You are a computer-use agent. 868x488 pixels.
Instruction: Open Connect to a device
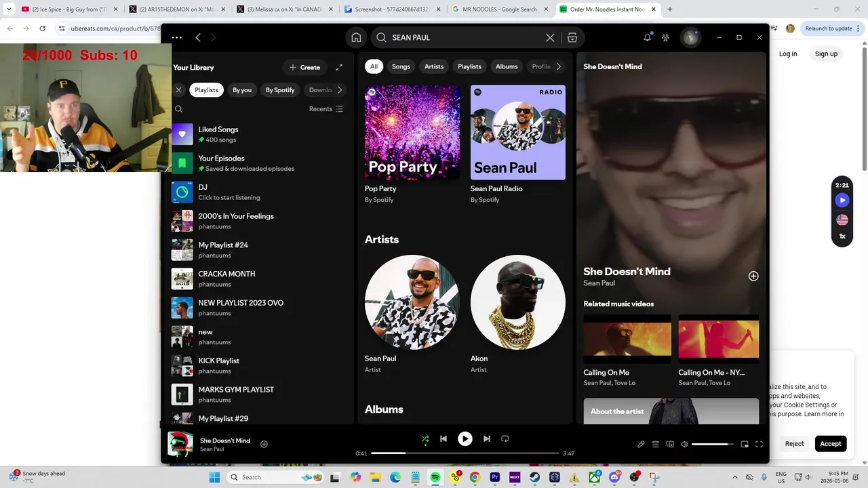point(670,445)
